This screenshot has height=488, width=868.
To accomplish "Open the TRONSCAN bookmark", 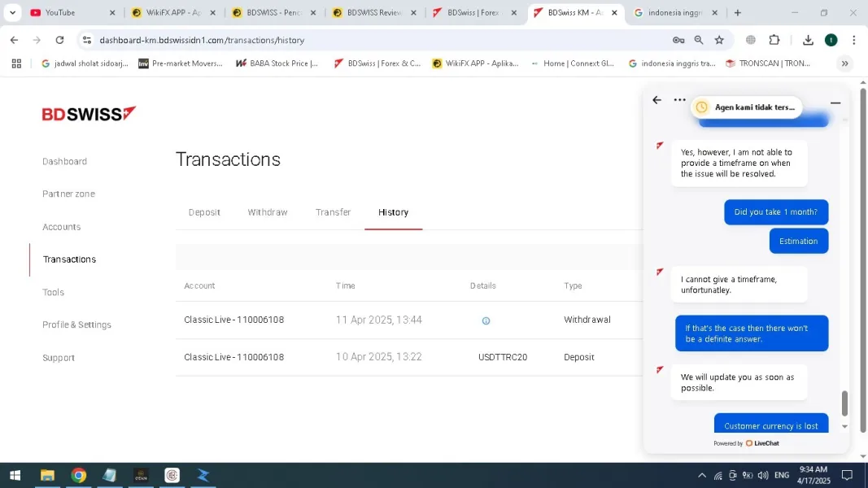I will pyautogui.click(x=768, y=63).
